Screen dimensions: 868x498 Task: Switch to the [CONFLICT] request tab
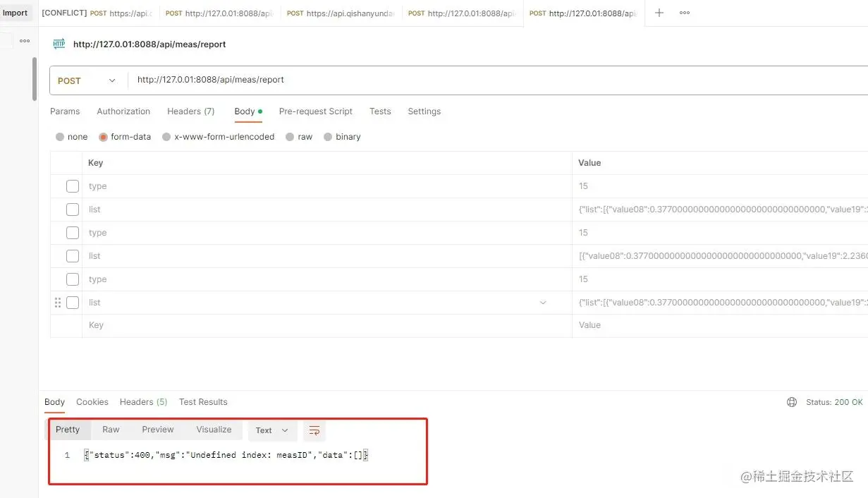click(97, 13)
